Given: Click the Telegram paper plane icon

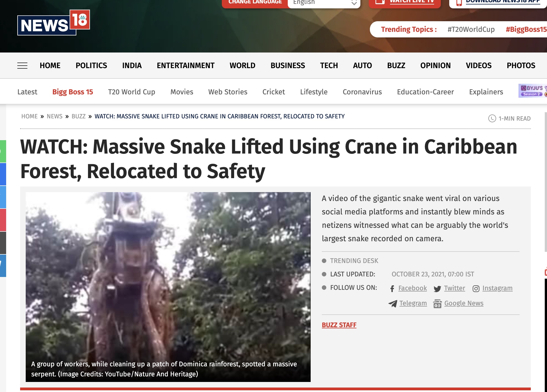Looking at the screenshot, I should (393, 303).
